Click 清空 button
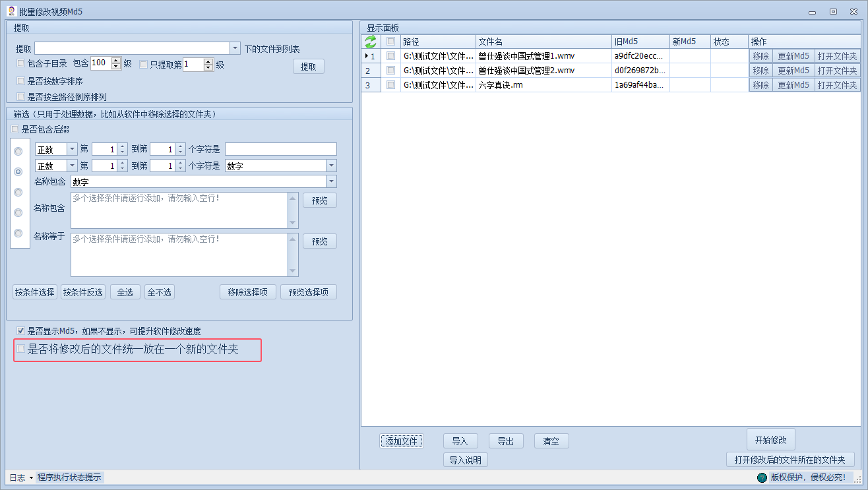 (x=551, y=441)
